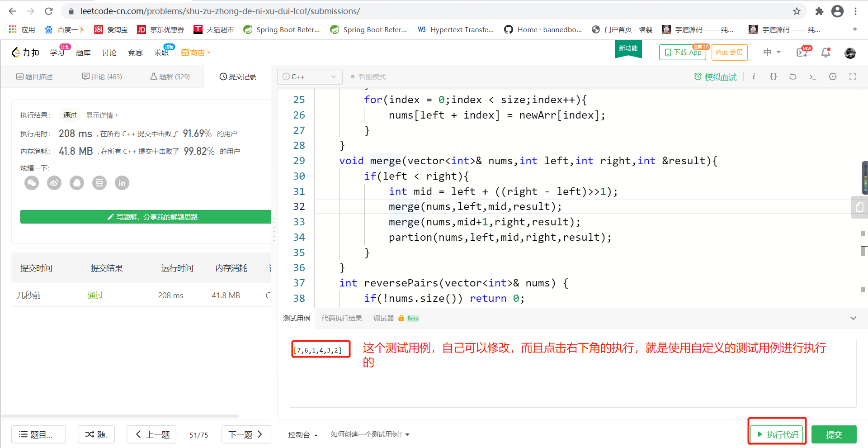
Task: Open the terminal shortcut icon in editor toolbar
Action: tap(812, 76)
